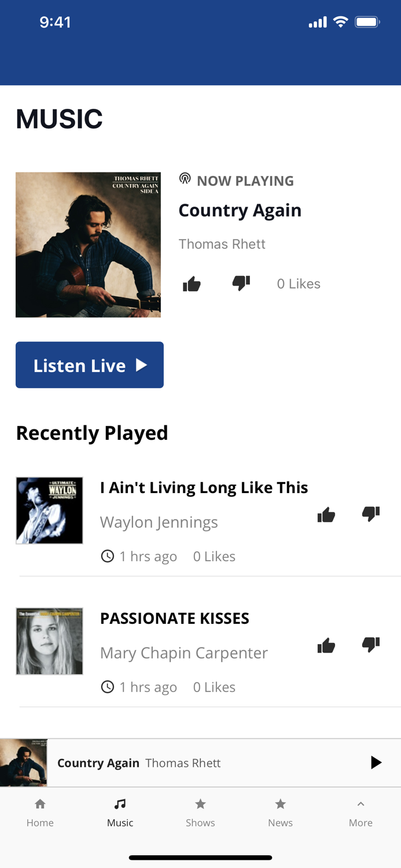Screen dimensions: 401x868
Task: Play the mini player at the bottom
Action: (377, 762)
